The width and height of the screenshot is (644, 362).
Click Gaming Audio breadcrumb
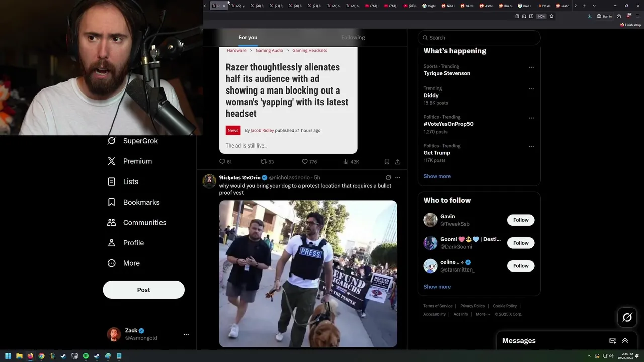(269, 50)
